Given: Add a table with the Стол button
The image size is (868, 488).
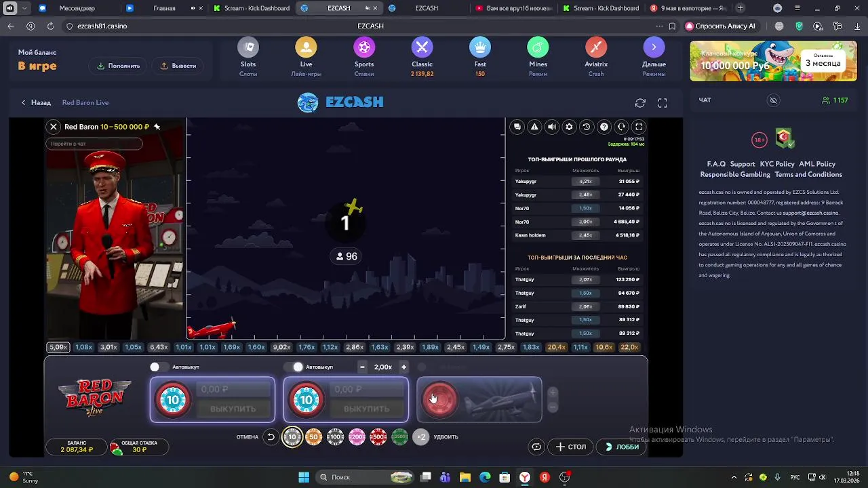Looking at the screenshot, I should [x=571, y=447].
